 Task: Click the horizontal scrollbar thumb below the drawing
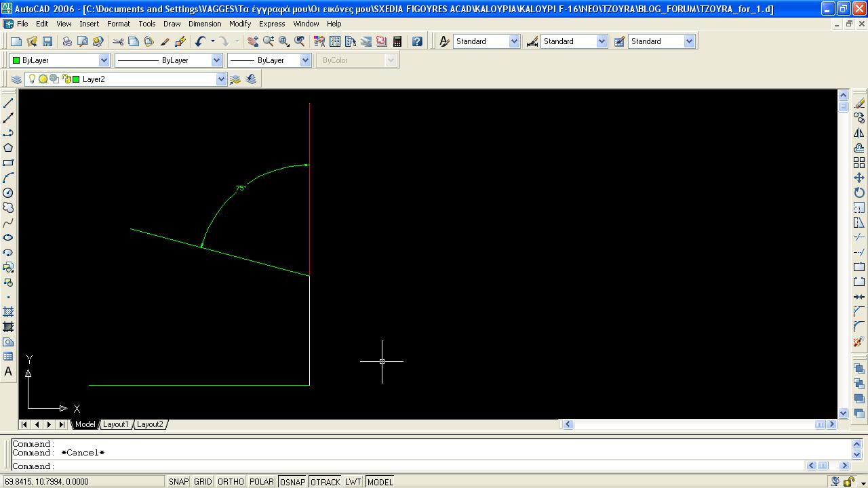(820, 425)
